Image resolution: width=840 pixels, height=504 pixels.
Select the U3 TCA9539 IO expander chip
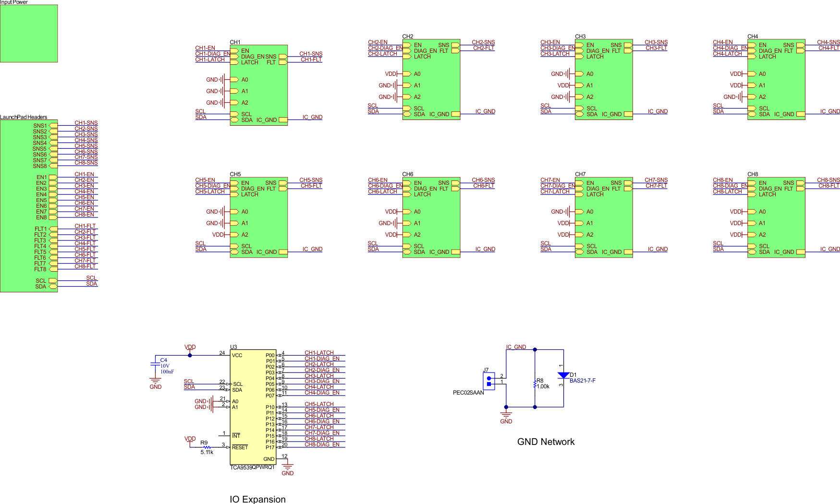(x=253, y=407)
